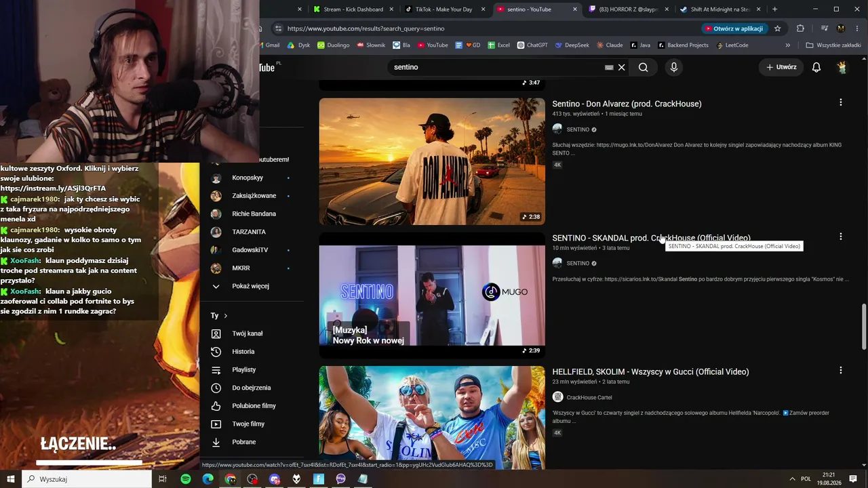This screenshot has height=488, width=868.
Task: Open the LeetCode bookmark
Action: pos(732,45)
